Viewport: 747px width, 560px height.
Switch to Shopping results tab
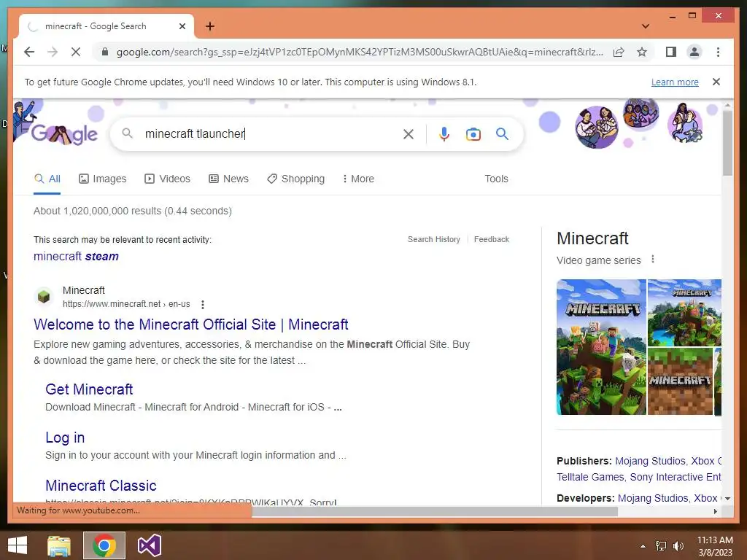point(296,179)
